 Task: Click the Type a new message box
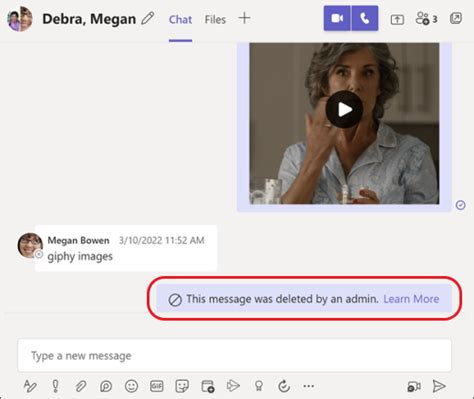click(x=235, y=356)
